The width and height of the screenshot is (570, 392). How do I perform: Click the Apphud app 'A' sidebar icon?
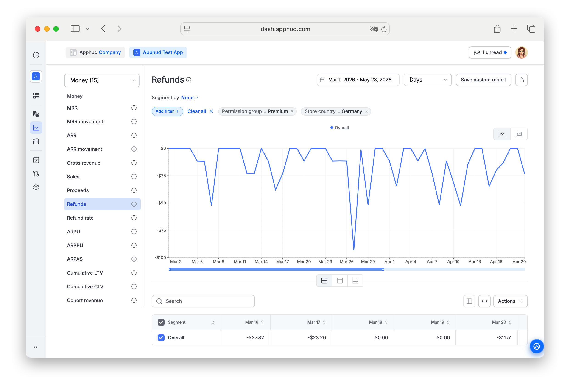pos(36,76)
